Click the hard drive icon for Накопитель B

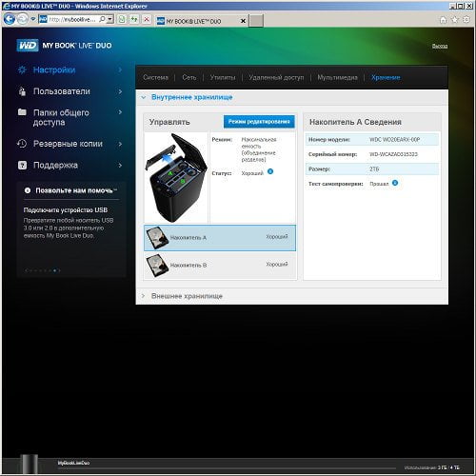coord(157,266)
